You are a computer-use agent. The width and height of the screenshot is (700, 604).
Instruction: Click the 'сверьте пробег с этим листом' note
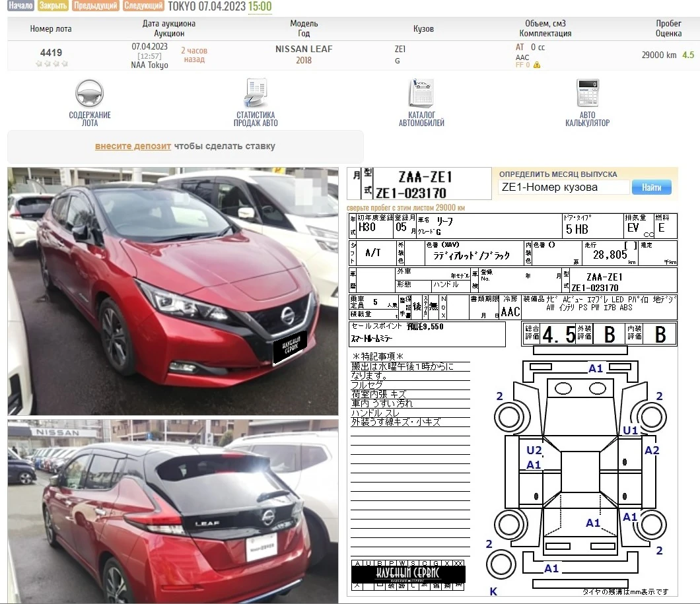(406, 207)
